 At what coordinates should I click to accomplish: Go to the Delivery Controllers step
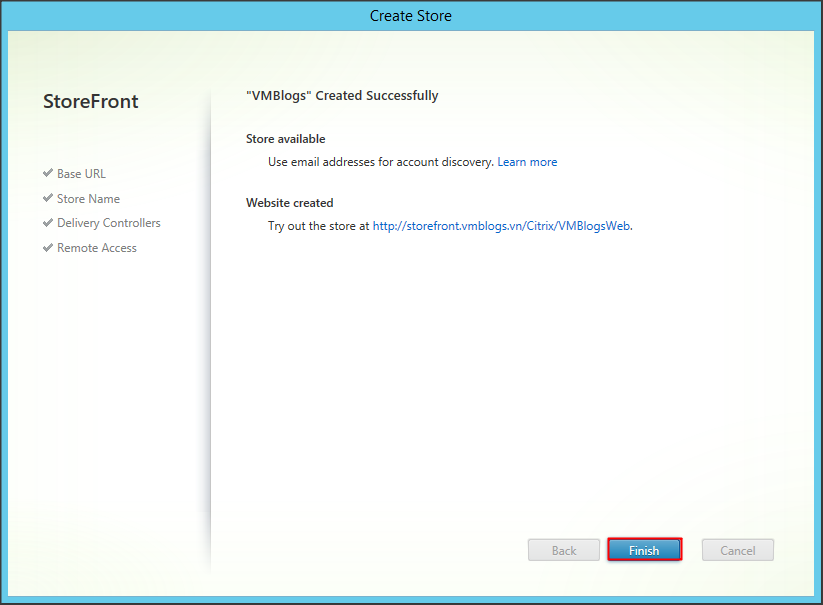click(x=108, y=223)
